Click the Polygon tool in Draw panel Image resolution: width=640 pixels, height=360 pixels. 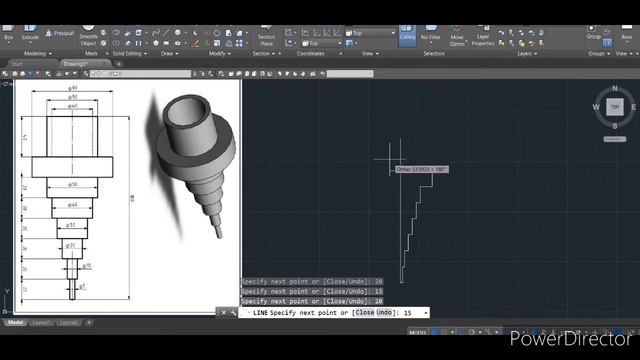156,43
